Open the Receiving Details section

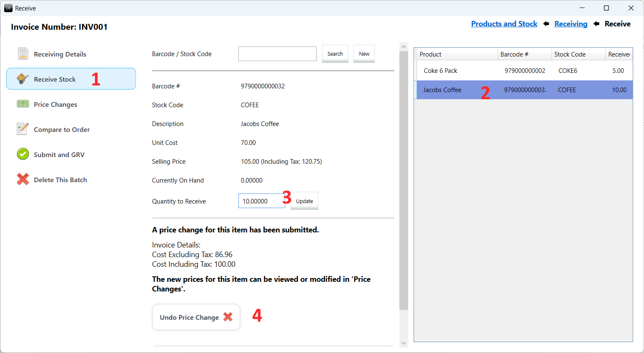point(71,54)
